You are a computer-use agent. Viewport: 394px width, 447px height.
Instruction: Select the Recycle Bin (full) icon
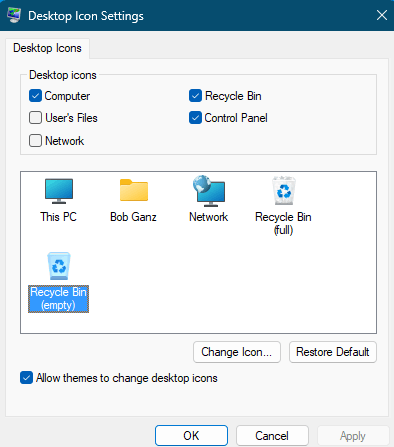(284, 190)
